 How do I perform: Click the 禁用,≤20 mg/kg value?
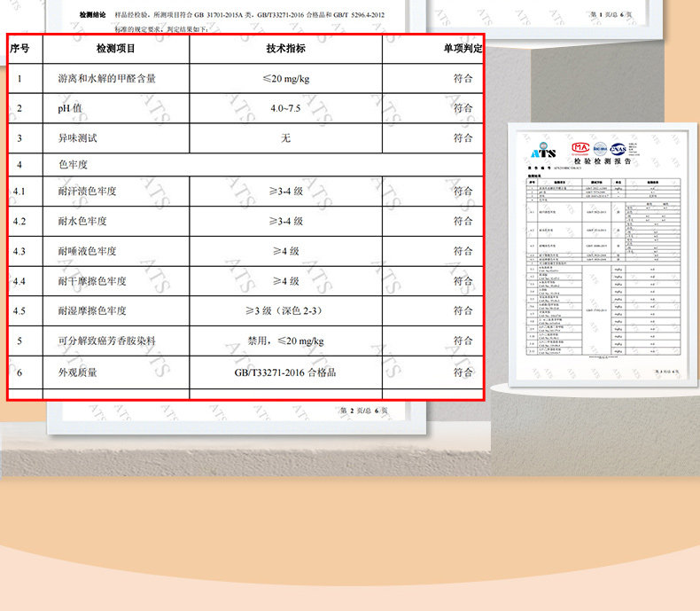(285, 341)
